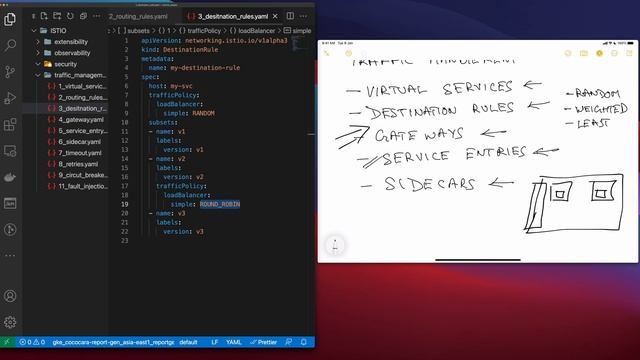Collapse the traffic_management folder
Screen dimensions: 640x360
38,75
